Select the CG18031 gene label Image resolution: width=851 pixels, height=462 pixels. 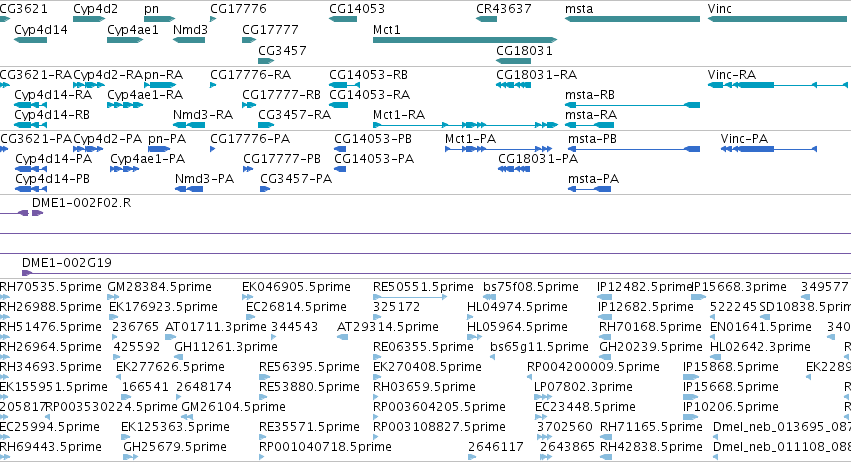point(524,50)
